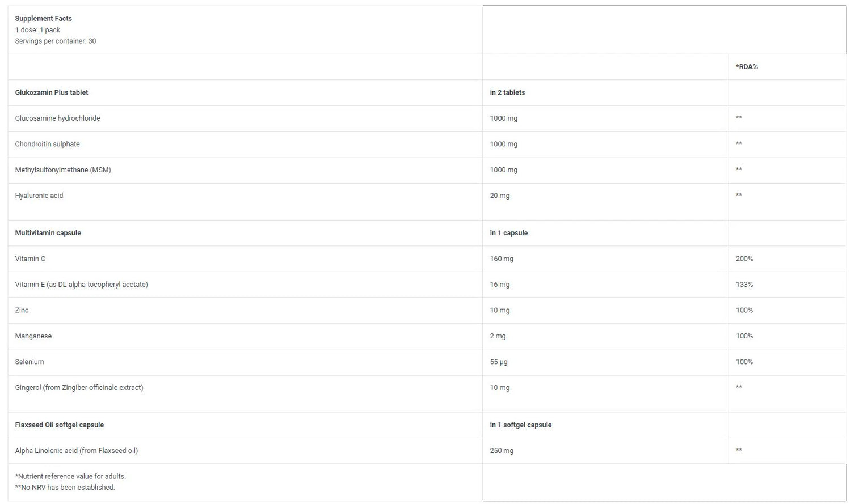
Task: Click the Chondroitin sulphate ingredient name
Action: coord(47,144)
